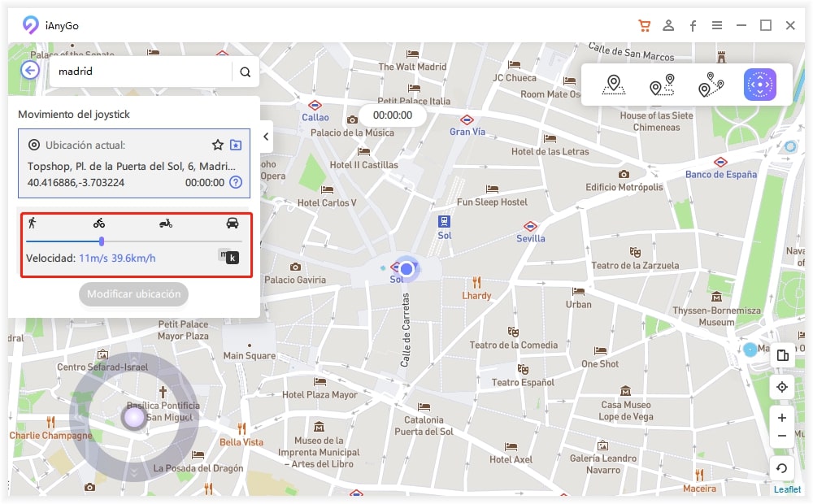Open the saved favorites folder icon
813x504 pixels.
click(x=236, y=145)
